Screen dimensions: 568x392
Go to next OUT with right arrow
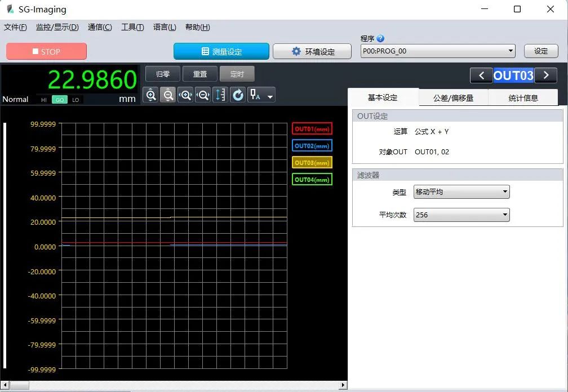[x=545, y=75]
